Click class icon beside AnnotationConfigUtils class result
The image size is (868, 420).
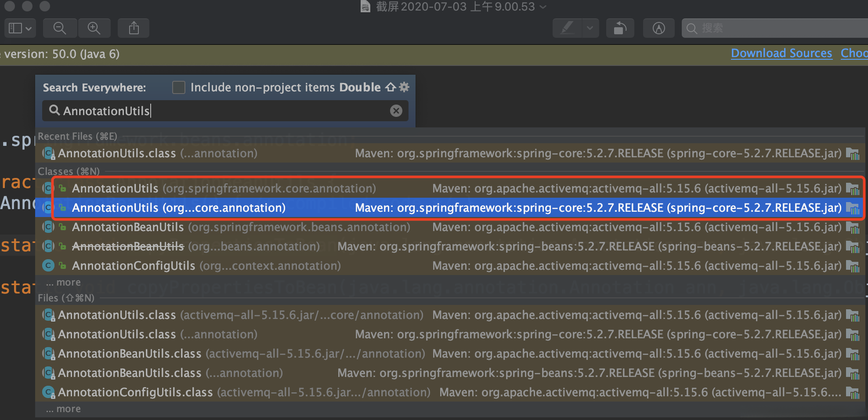tap(48, 265)
